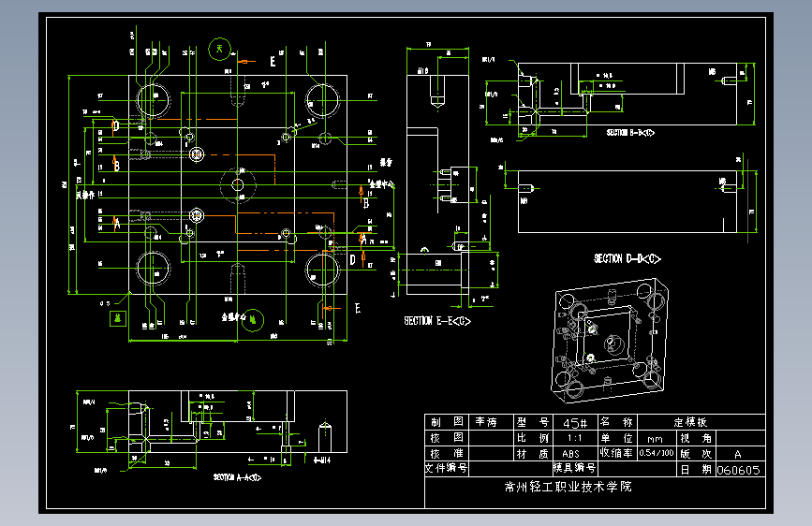Viewport: 812px width, 526px height.
Task: Click the 4-M14 annotation in section A-A
Action: point(321,460)
